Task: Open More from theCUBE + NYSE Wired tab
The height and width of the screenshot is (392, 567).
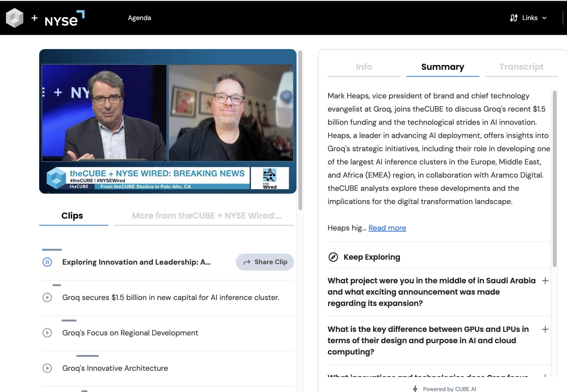Action: click(204, 216)
